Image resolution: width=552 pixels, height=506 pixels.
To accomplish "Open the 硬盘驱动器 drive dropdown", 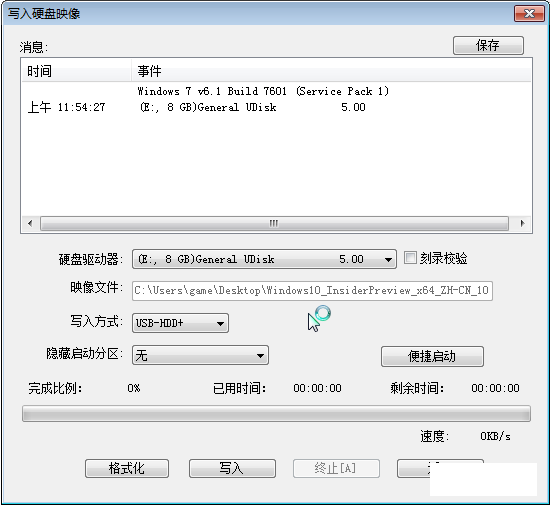I will (x=264, y=260).
